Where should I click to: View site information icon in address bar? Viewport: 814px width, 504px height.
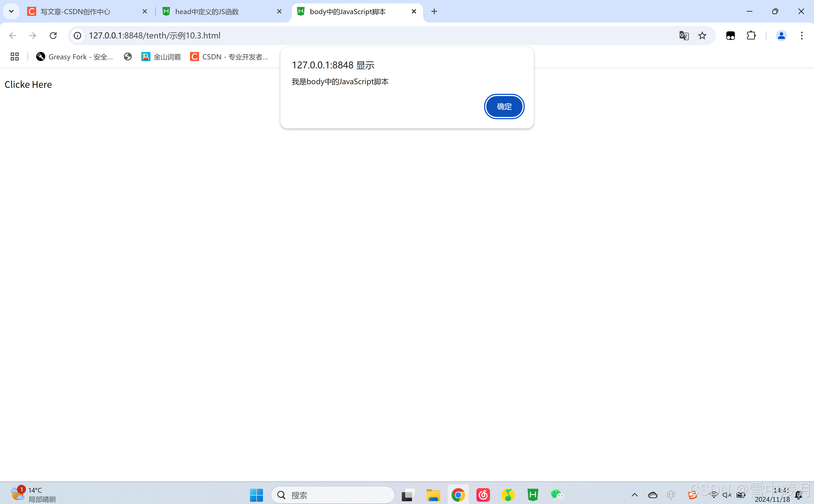tap(77, 36)
